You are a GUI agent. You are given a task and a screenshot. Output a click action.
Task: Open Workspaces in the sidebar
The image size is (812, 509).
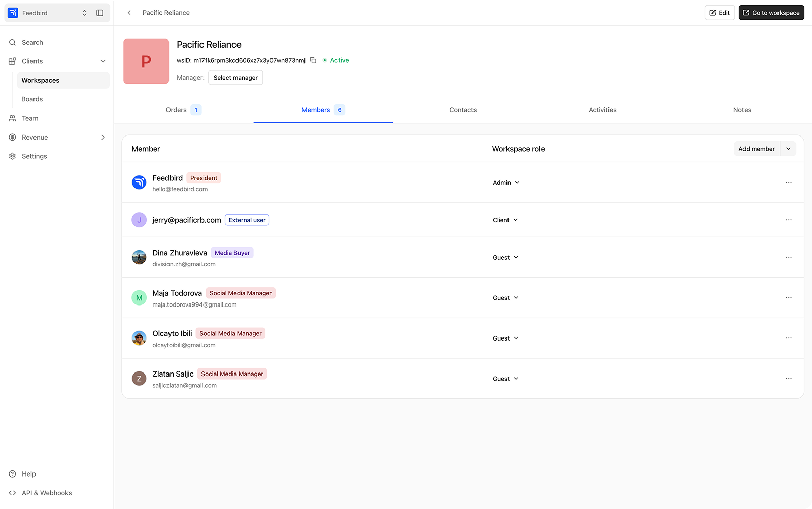(63, 80)
